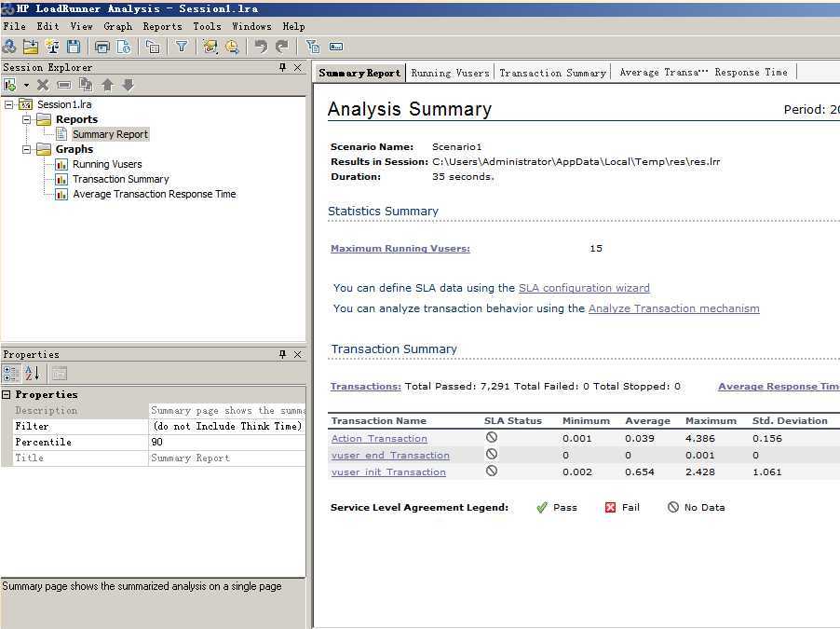
Task: Click the Session Explorer toggle toolbar icon
Action: click(153, 47)
